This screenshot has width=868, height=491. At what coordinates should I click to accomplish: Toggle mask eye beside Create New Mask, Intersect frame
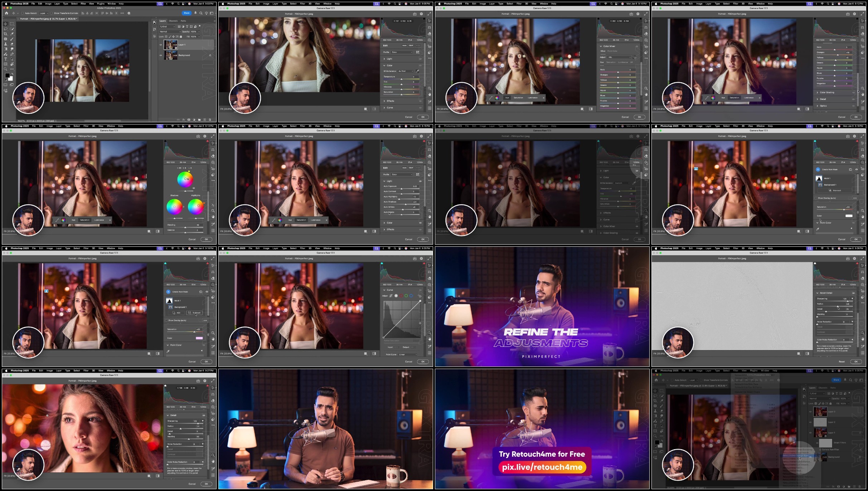pos(857,170)
